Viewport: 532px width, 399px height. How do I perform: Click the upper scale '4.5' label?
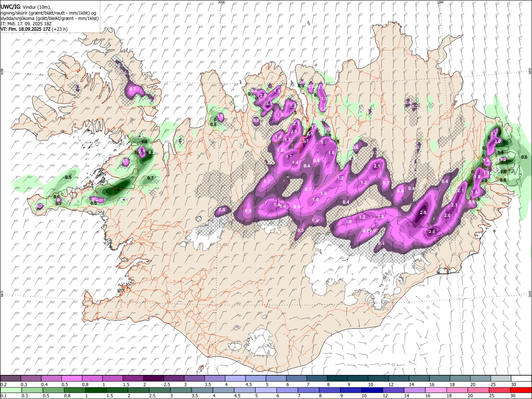click(249, 384)
